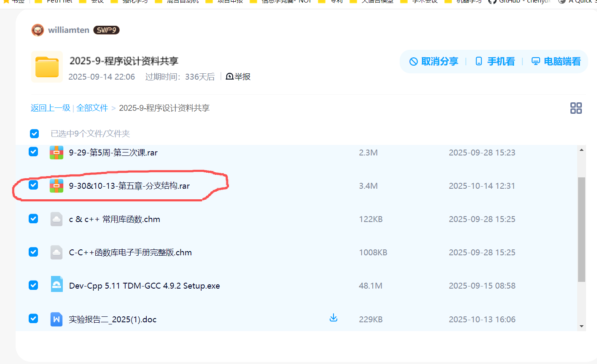This screenshot has height=364, width=597.
Task: Switch to grid view layout icon
Action: [x=575, y=108]
